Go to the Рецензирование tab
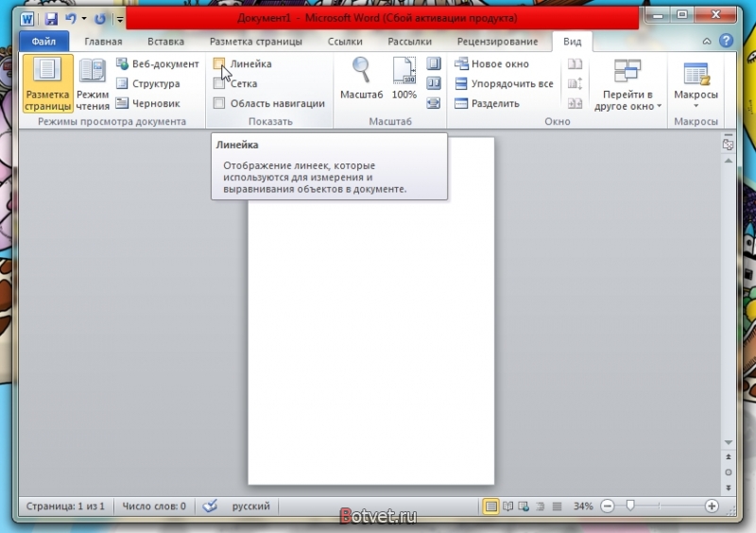 (498, 42)
